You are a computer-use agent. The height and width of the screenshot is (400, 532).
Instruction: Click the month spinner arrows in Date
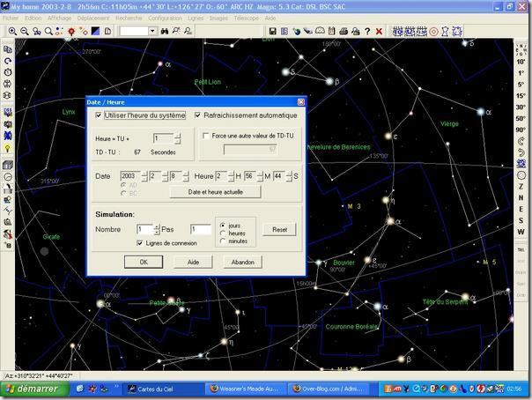click(165, 176)
